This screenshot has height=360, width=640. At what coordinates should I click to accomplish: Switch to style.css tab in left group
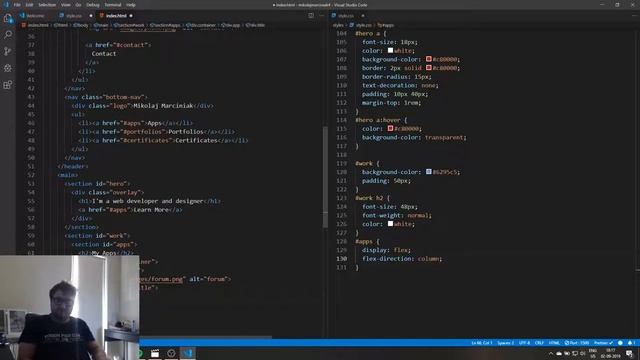(74, 16)
